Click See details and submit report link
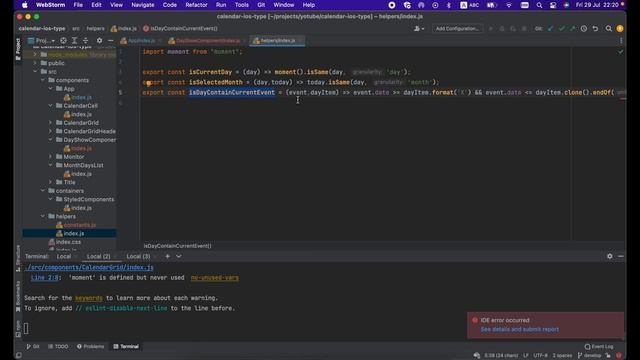This screenshot has height=360, width=640. click(x=520, y=329)
